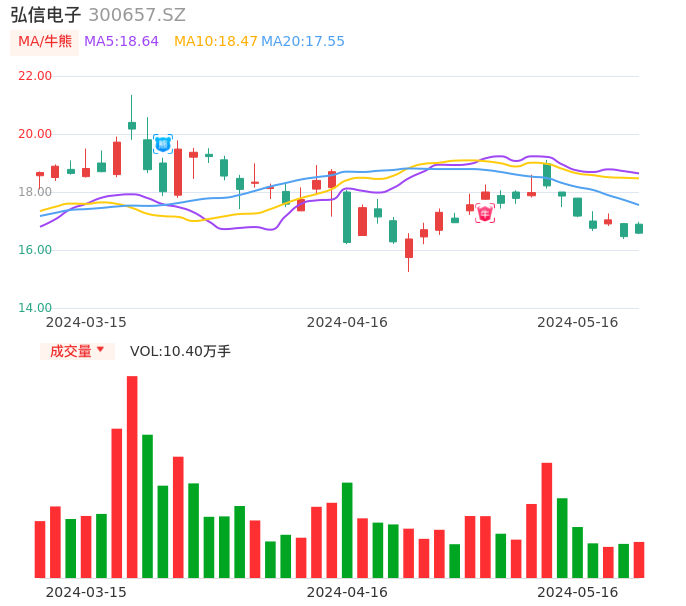The height and width of the screenshot is (606, 686).
Task: Click the VOL:10.40万手 volume readout
Action: (x=180, y=351)
